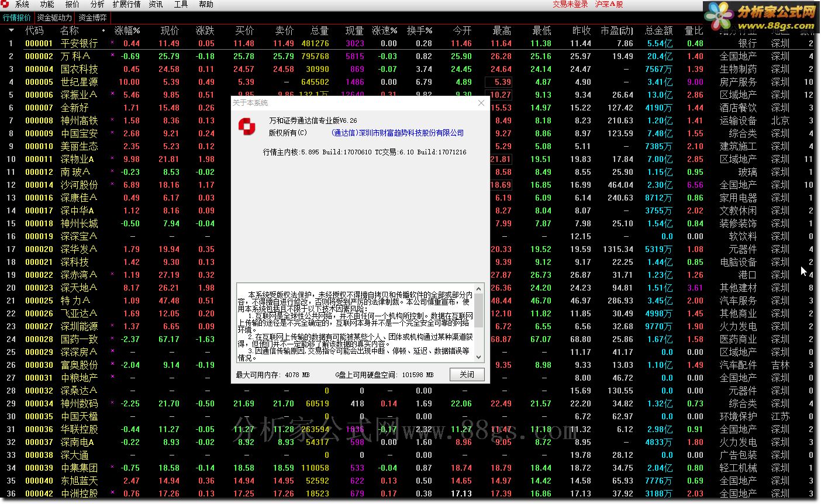Click the red logo icon in About dialog

(x=246, y=126)
